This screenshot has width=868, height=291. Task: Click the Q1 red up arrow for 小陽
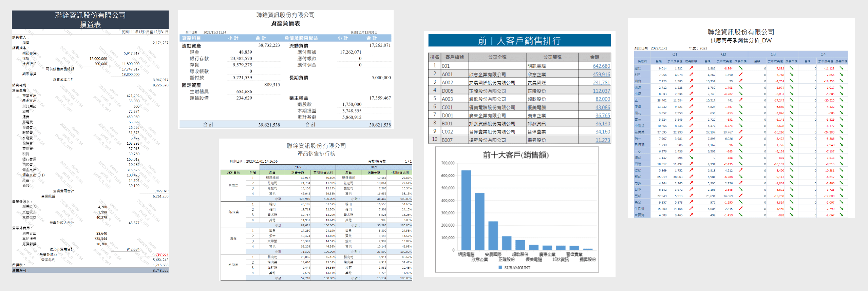[691, 94]
